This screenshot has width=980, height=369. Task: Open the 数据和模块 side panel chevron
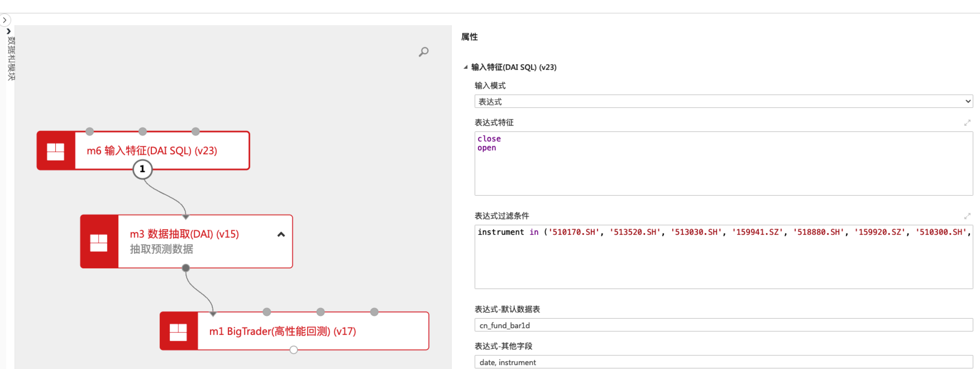point(8,31)
